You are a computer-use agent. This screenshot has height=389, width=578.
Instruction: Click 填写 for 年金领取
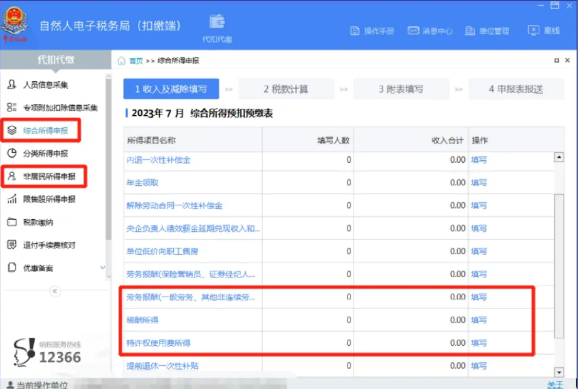(x=479, y=183)
